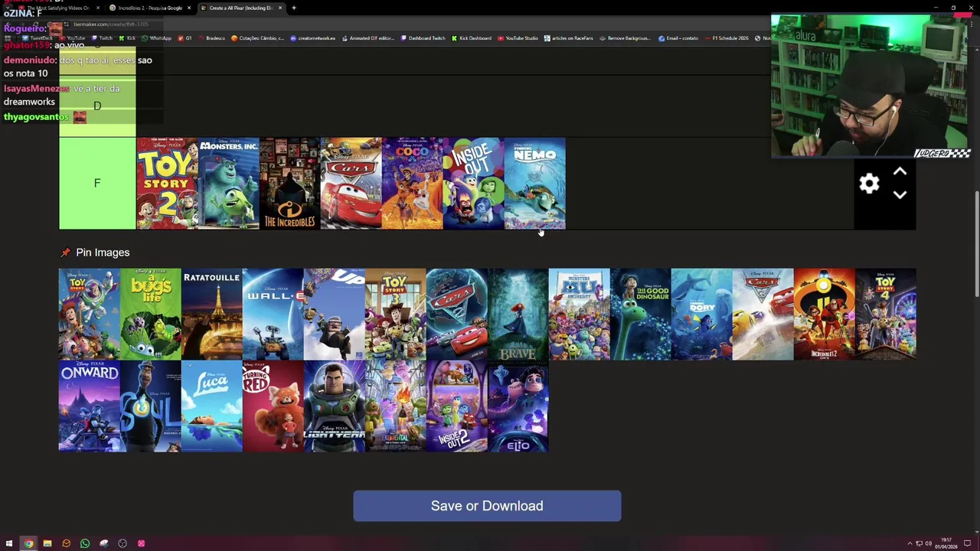Open the Animated GIF editor bookmark

[367, 38]
